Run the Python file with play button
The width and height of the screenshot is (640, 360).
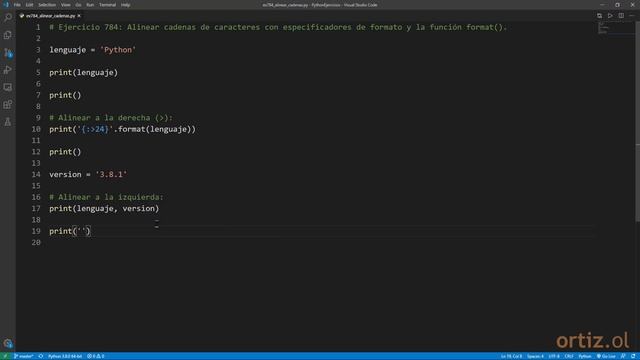(x=610, y=16)
